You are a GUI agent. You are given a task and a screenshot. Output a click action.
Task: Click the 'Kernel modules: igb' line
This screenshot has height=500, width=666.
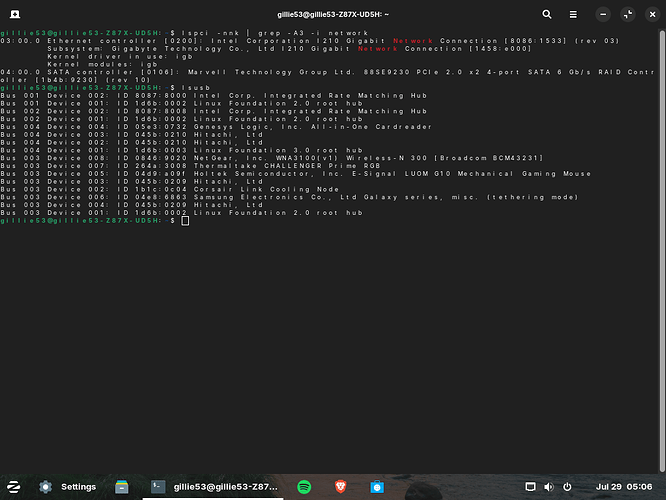102,65
